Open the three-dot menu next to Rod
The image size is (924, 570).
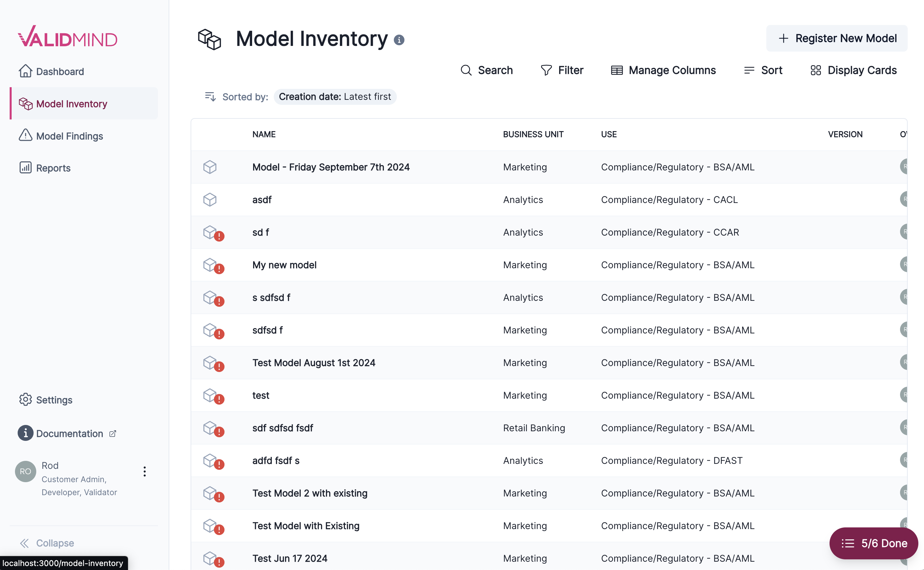[x=144, y=471]
